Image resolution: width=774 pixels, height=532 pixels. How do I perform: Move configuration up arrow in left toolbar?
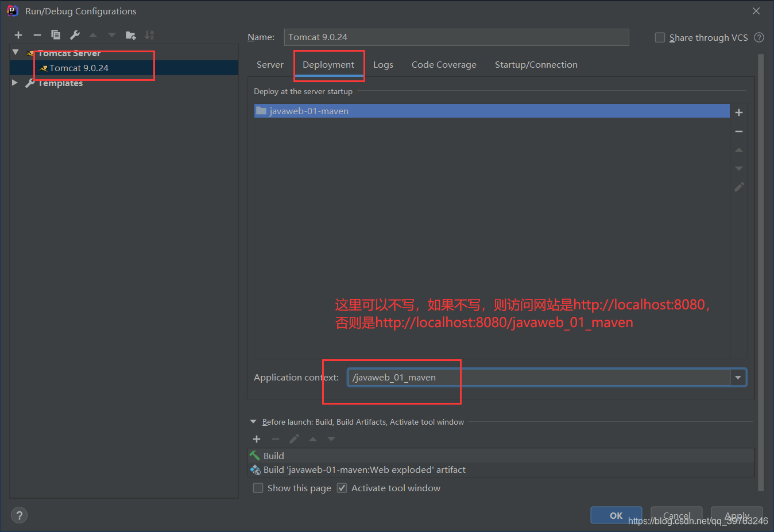93,35
